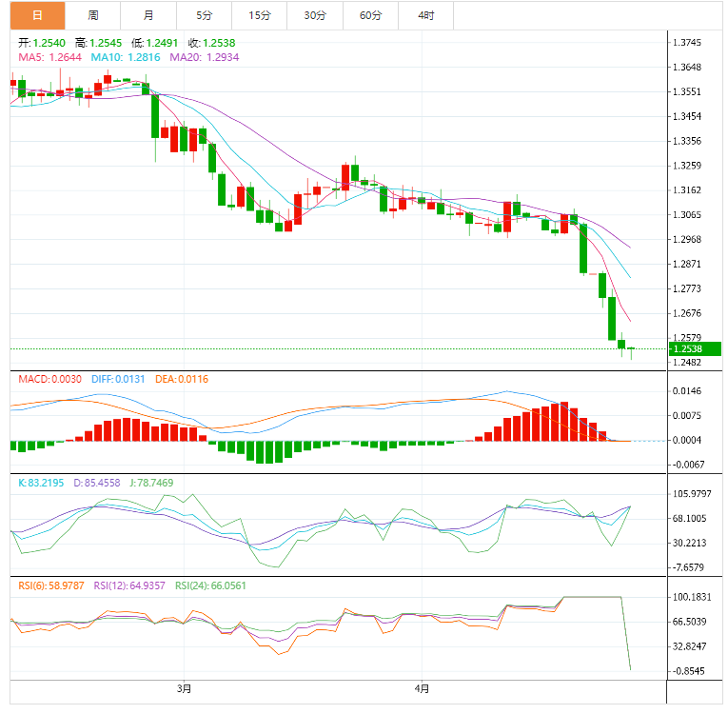Click the MA5: 1.2644 label
Screen dimensions: 728x714
[49, 57]
